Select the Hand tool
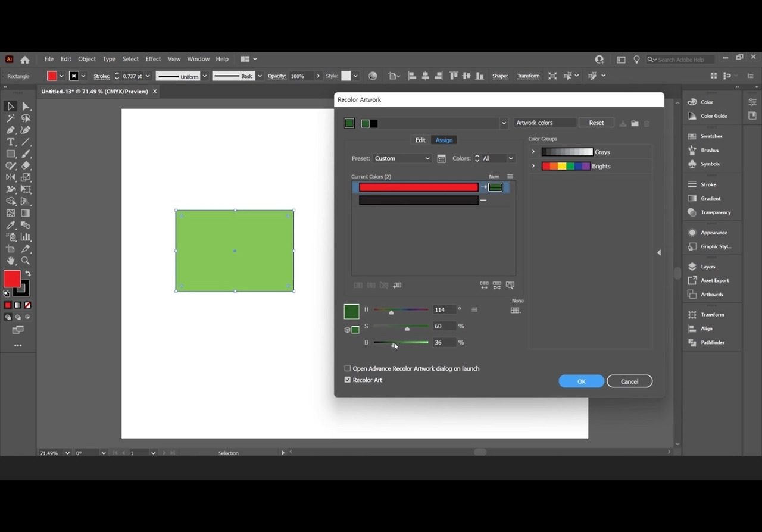Image resolution: width=762 pixels, height=532 pixels. 11,261
